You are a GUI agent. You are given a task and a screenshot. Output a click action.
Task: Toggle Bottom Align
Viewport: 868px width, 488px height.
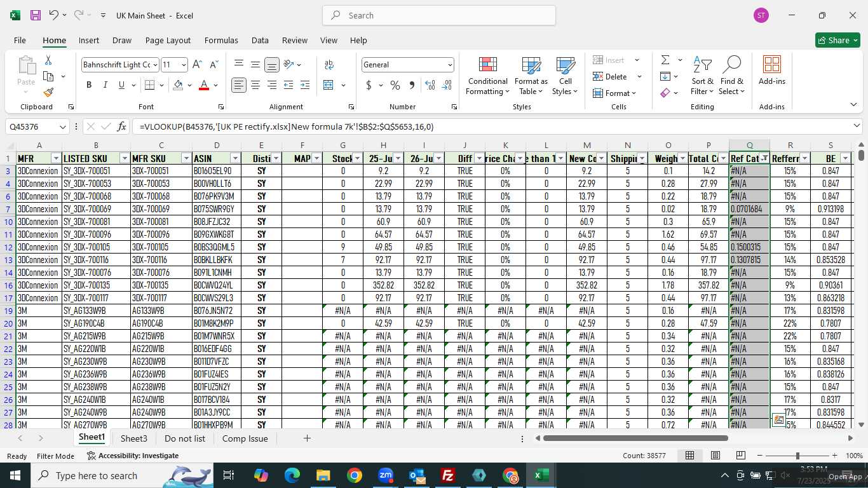[x=272, y=64]
